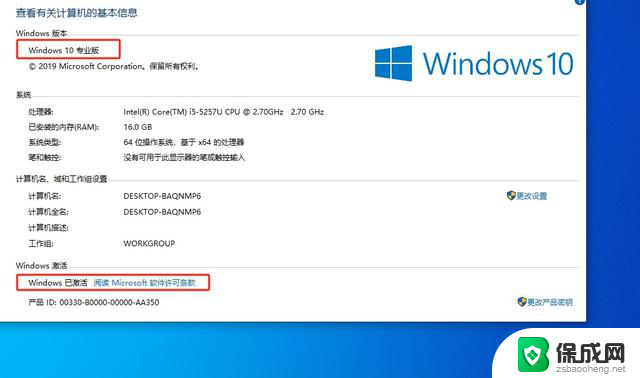The image size is (640, 378).
Task: Click the 工作组 label
Action: pos(41,243)
